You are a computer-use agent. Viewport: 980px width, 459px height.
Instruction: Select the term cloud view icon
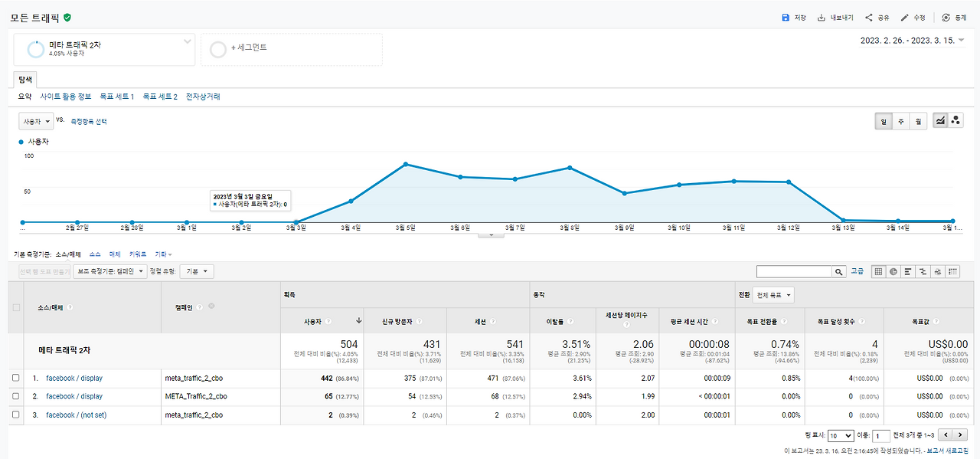pyautogui.click(x=938, y=271)
